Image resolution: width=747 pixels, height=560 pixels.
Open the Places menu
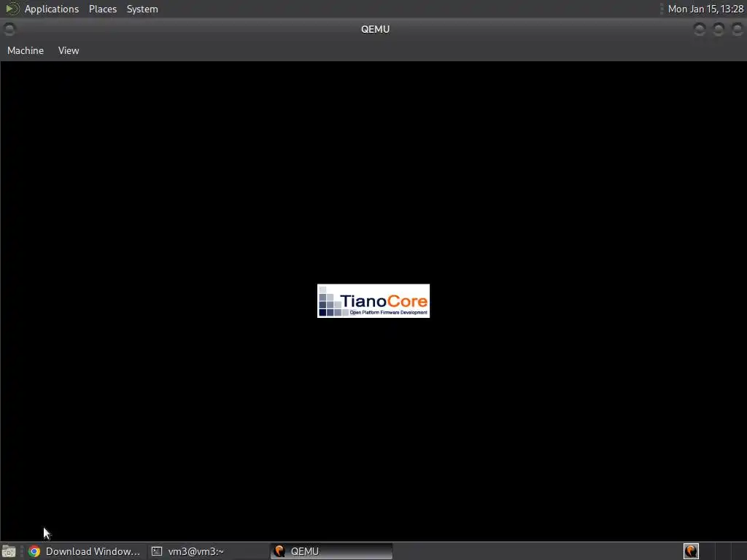(x=103, y=9)
